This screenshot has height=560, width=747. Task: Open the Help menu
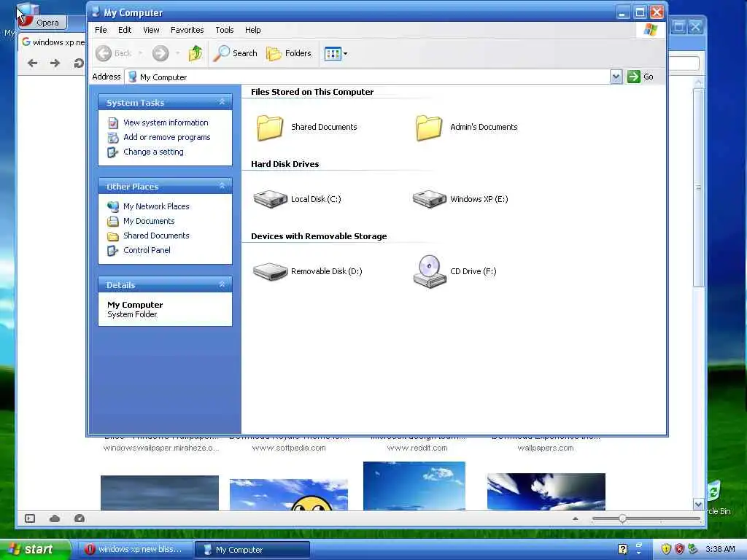tap(253, 30)
